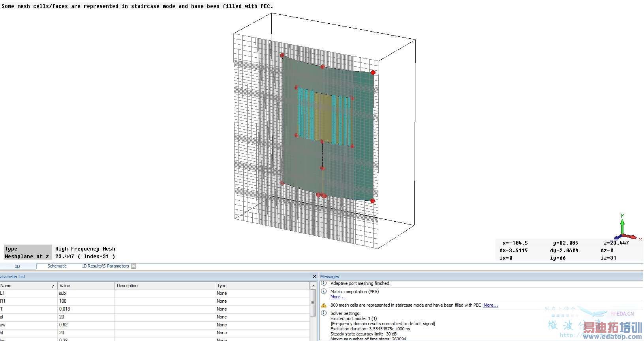
Task: Switch to the Schematic tab
Action: (57, 266)
